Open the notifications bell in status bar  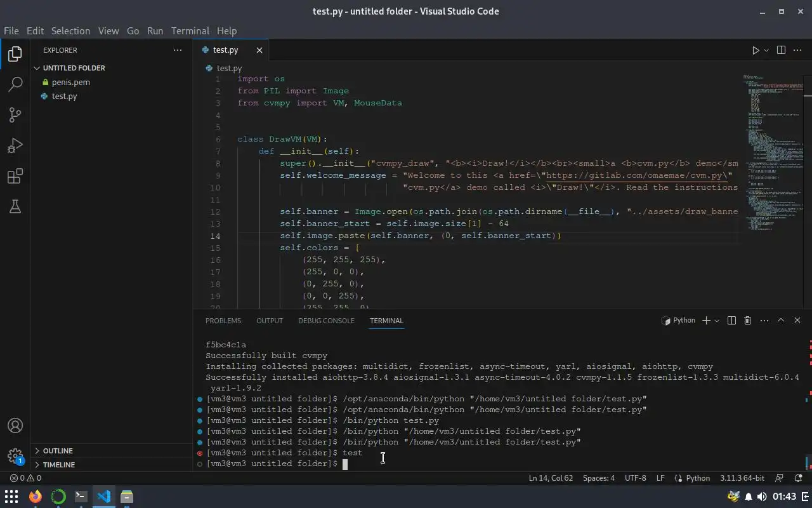pyautogui.click(x=797, y=478)
